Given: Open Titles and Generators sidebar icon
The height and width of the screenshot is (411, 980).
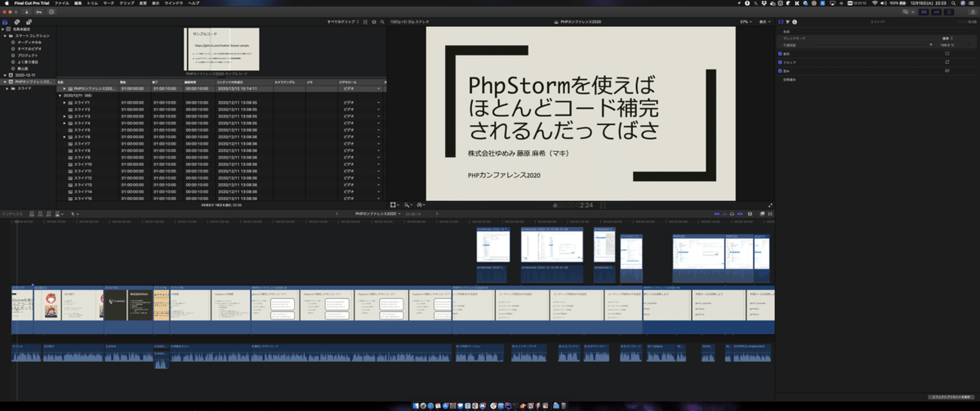Looking at the screenshot, I should tap(29, 21).
